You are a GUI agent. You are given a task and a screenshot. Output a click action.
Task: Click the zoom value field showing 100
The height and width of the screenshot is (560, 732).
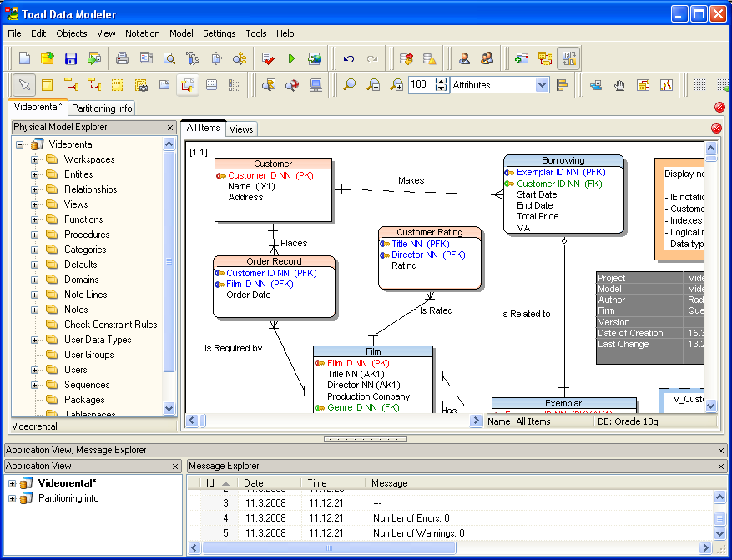[422, 85]
